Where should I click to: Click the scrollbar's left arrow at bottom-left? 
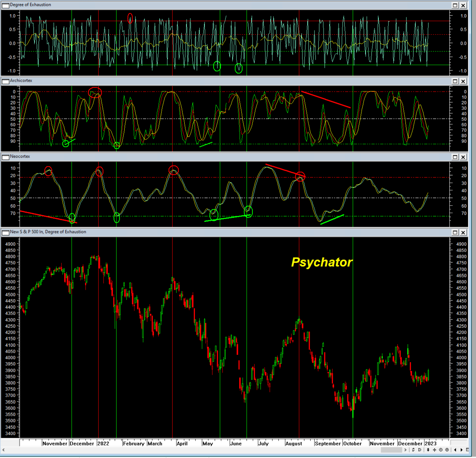(x=3, y=450)
